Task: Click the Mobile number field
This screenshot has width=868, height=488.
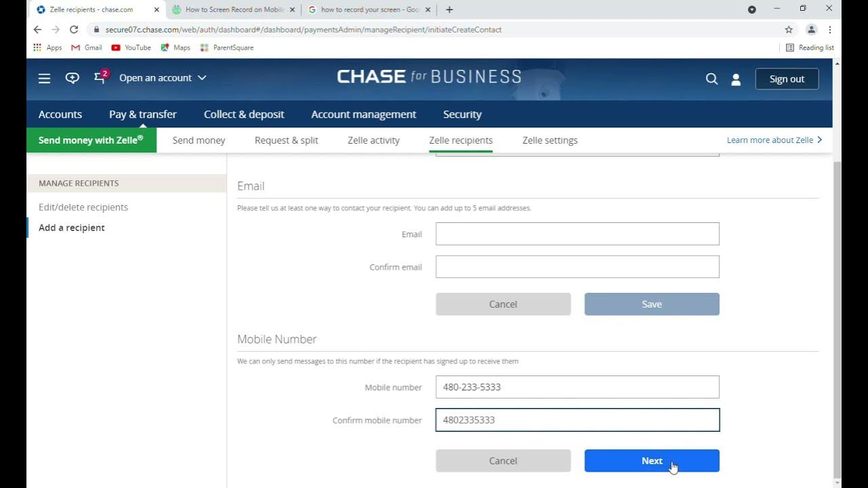Action: click(x=577, y=387)
